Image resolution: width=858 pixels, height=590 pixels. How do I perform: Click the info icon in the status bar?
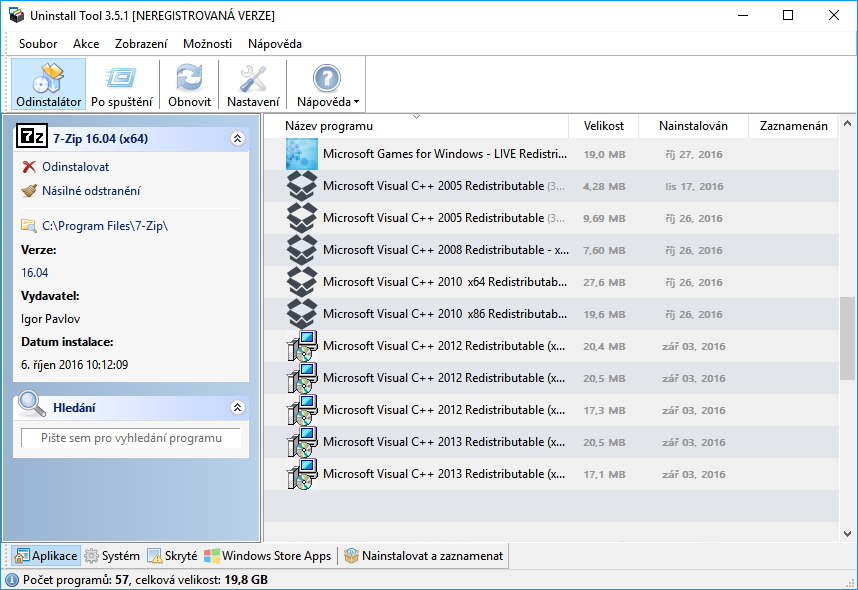point(11,580)
